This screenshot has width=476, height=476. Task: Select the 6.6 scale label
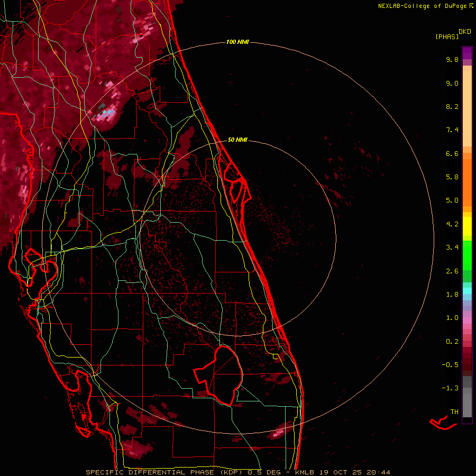452,153
